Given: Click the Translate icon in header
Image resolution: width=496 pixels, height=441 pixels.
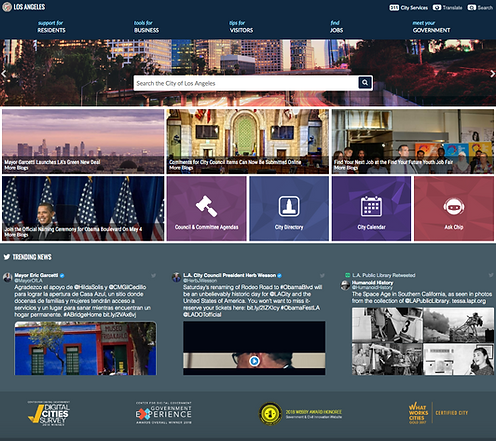Looking at the screenshot, I should (437, 7).
